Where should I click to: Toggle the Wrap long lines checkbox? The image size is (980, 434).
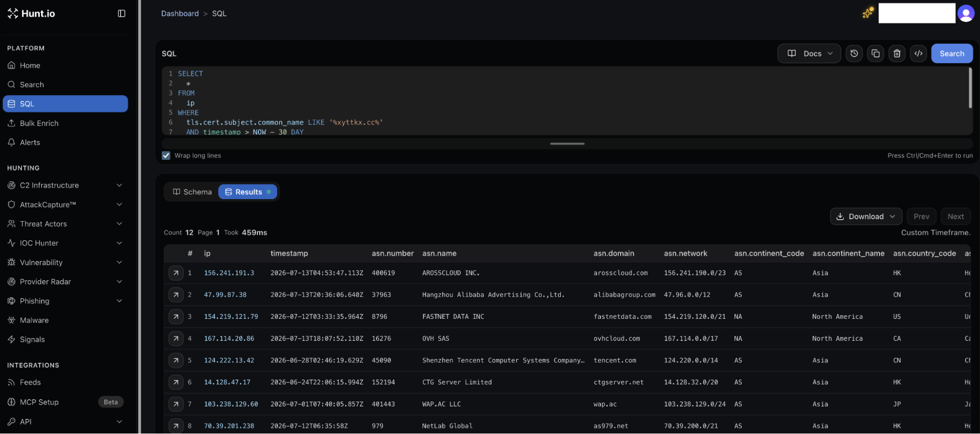tap(166, 155)
